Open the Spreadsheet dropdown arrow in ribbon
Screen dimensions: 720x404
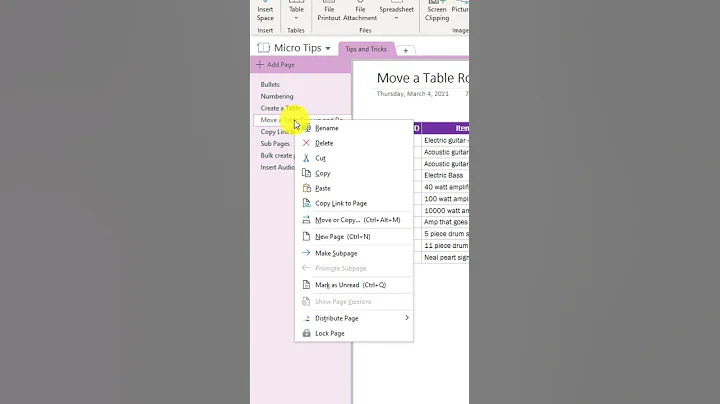tap(396, 18)
